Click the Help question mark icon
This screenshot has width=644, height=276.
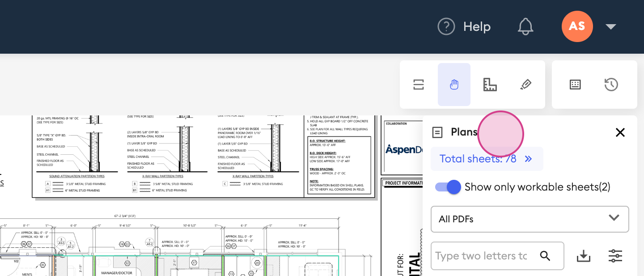(446, 27)
